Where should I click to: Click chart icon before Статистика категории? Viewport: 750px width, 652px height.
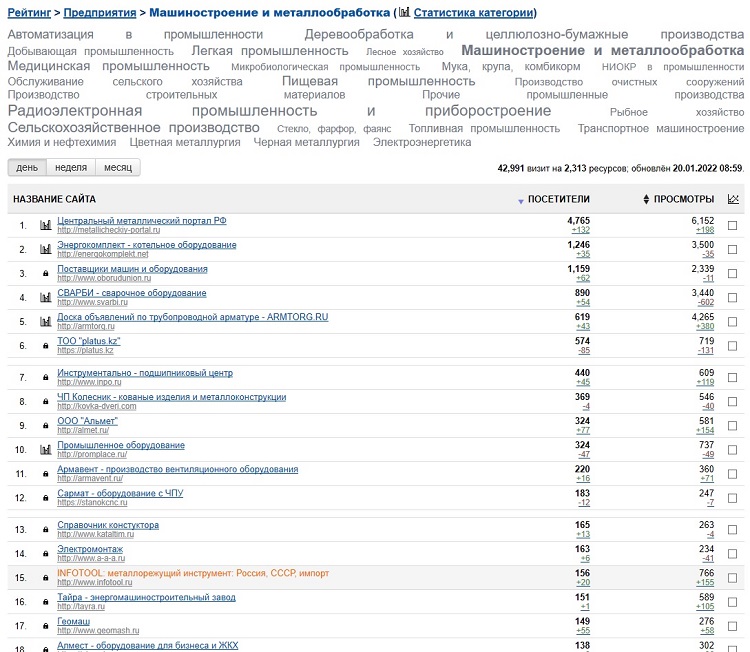[404, 12]
